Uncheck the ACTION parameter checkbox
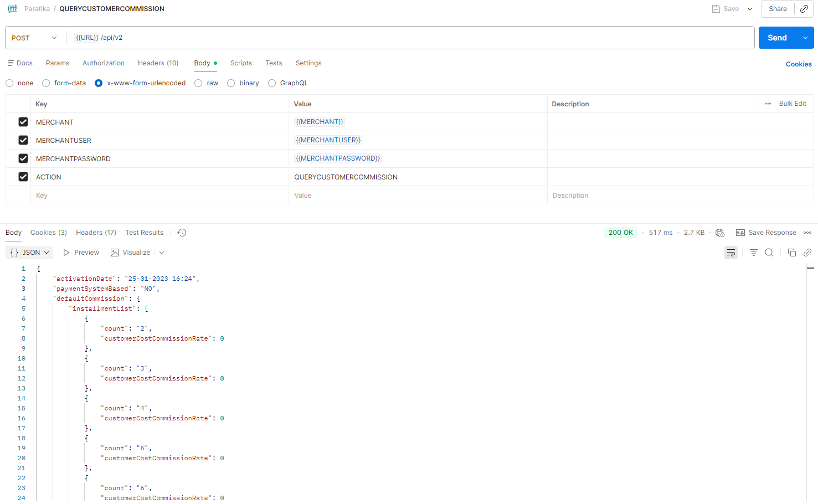818x504 pixels. (23, 177)
